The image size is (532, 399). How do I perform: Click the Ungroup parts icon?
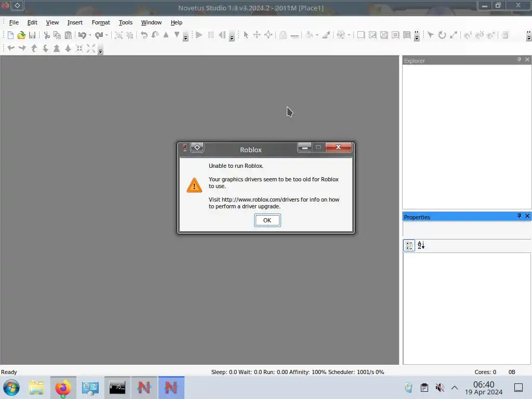[129, 35]
